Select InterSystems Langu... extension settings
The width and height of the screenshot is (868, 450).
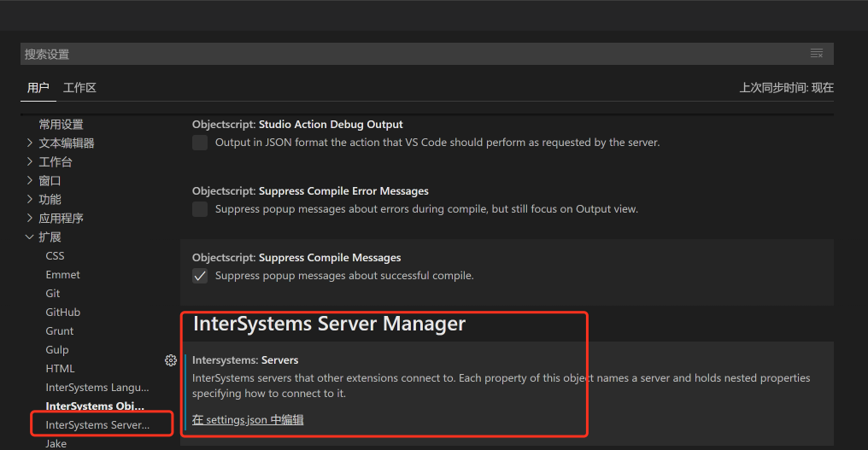tap(97, 388)
